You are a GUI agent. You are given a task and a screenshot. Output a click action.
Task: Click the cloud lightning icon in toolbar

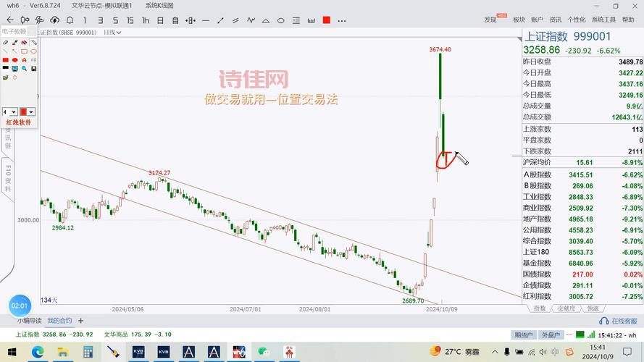[x=54, y=20]
